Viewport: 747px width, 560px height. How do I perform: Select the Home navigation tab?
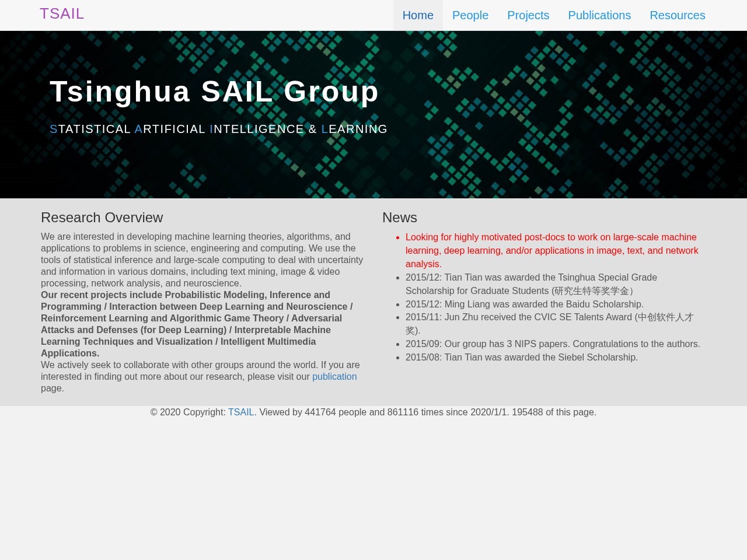coord(418,15)
